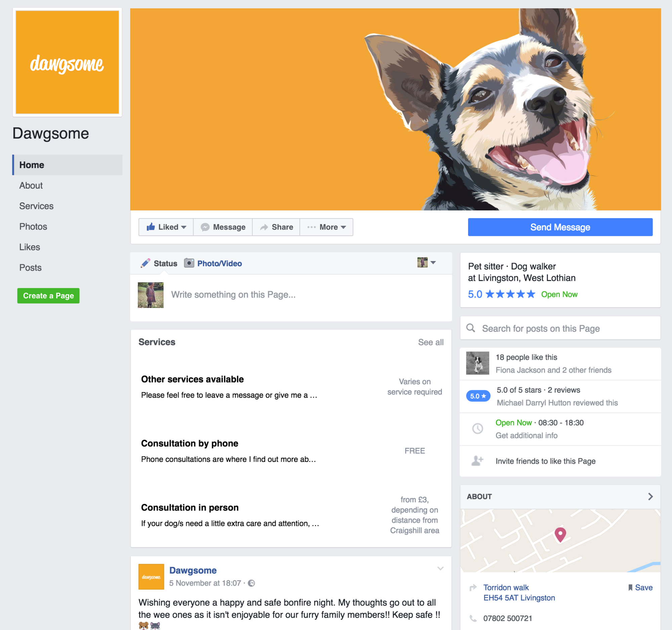Open the dog cover photo
This screenshot has width=672, height=630.
tap(395, 109)
